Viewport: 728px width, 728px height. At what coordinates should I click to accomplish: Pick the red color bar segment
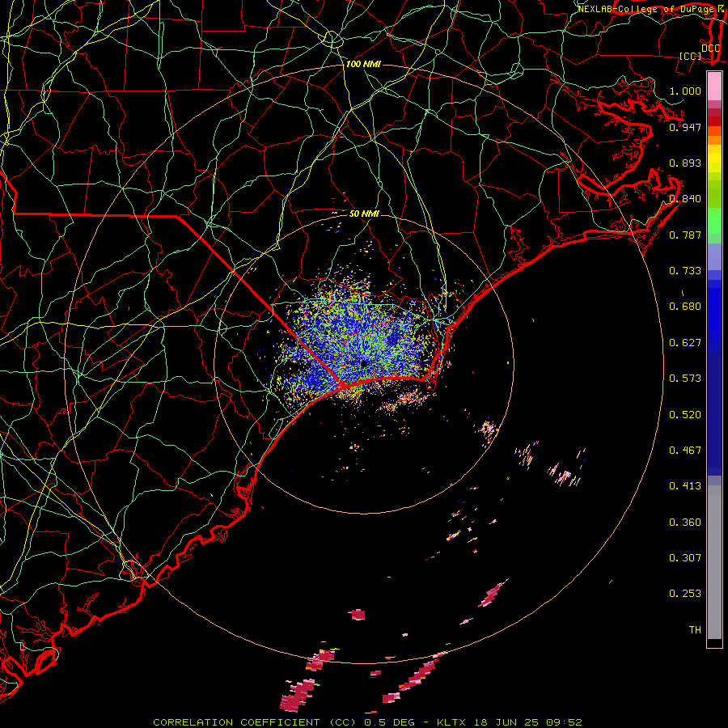(x=714, y=121)
